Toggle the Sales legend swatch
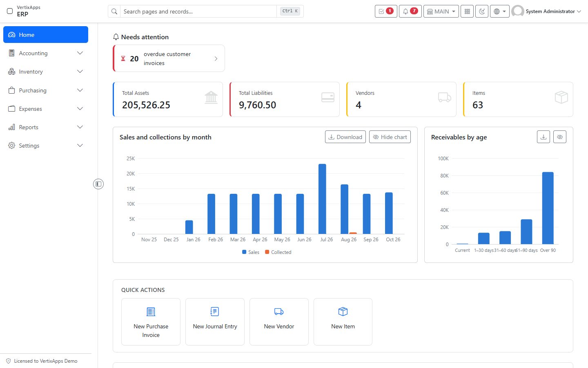588x368 pixels. pyautogui.click(x=244, y=252)
